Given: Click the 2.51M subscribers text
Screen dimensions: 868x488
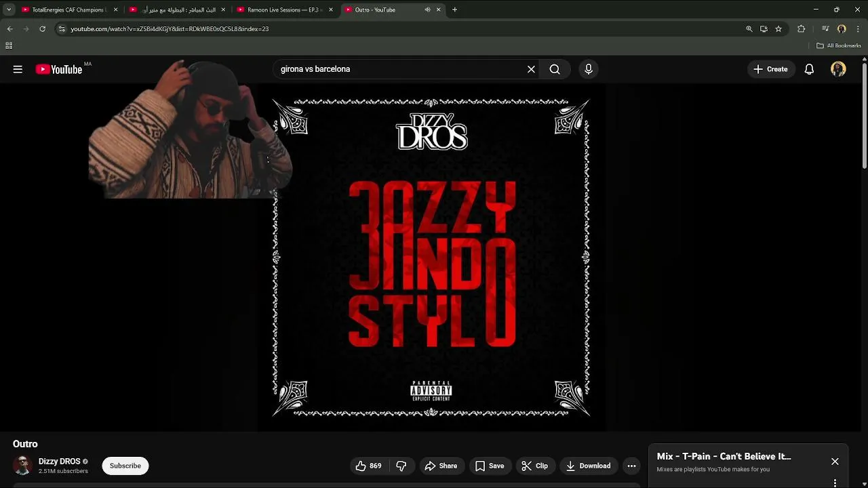Looking at the screenshot, I should (x=63, y=471).
